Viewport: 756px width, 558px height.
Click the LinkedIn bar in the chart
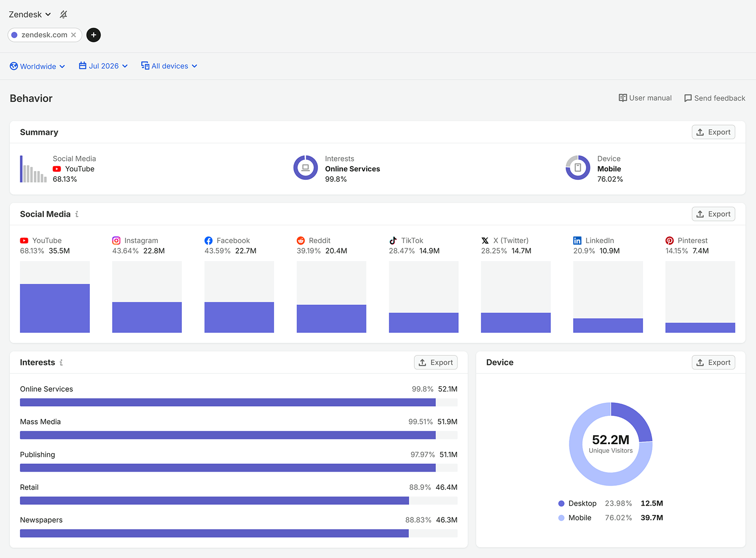click(x=608, y=326)
